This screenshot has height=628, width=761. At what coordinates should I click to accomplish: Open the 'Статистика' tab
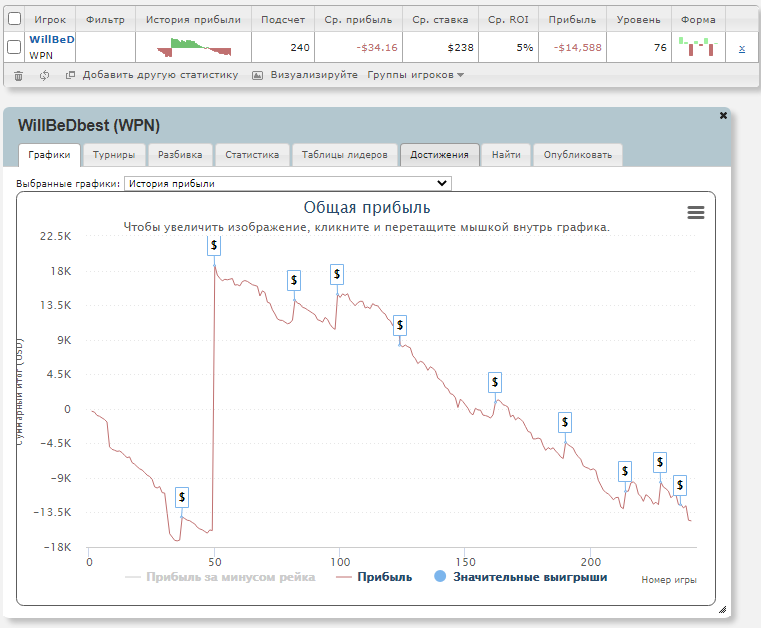click(252, 155)
